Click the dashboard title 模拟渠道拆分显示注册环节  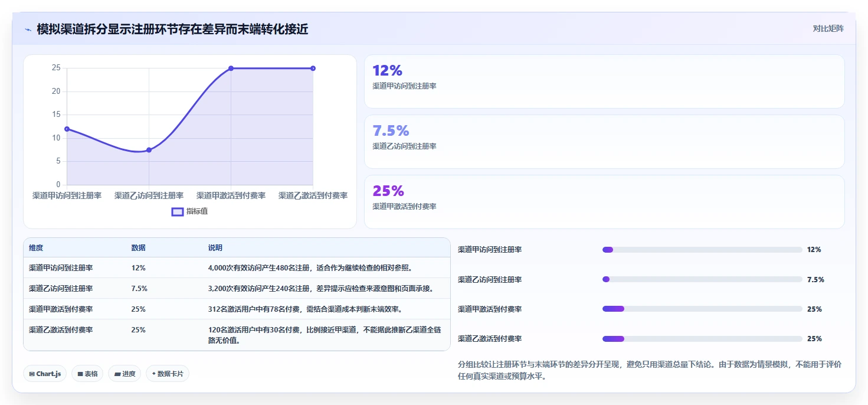tap(172, 30)
